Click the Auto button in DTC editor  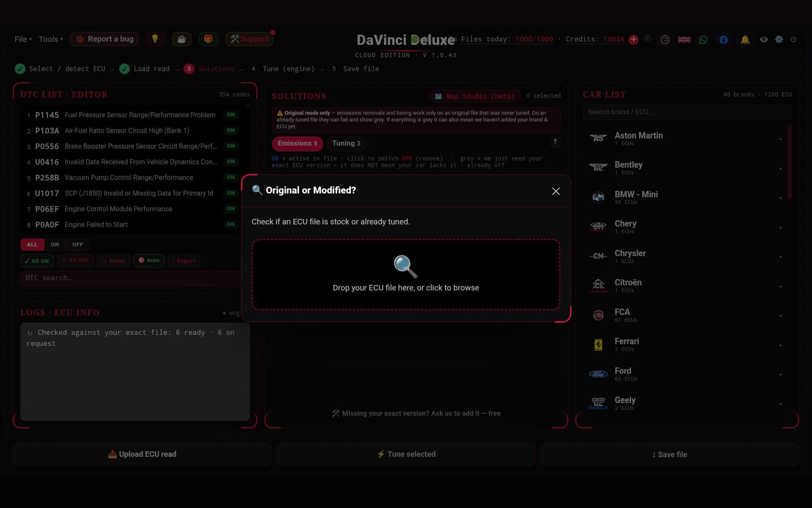tap(149, 261)
